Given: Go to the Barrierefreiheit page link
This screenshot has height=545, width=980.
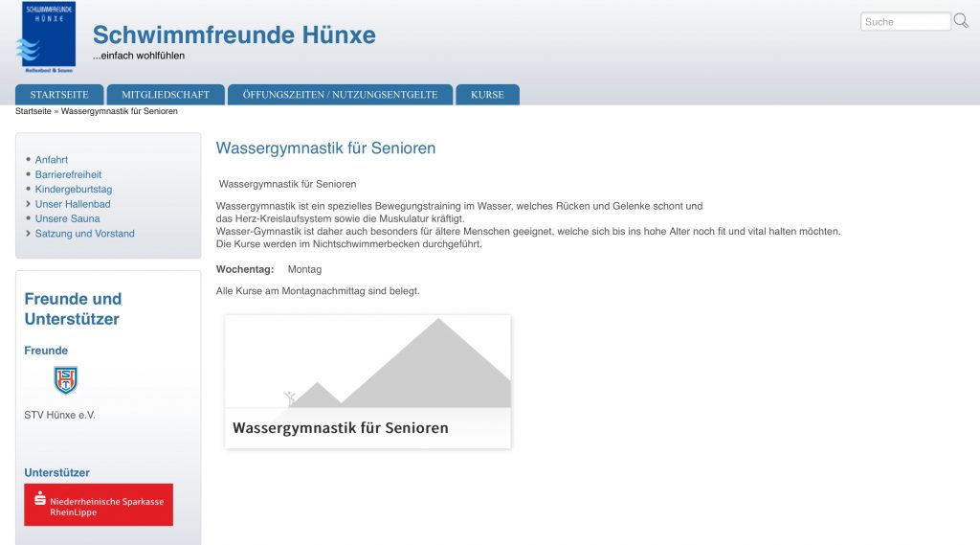Looking at the screenshot, I should (x=68, y=174).
